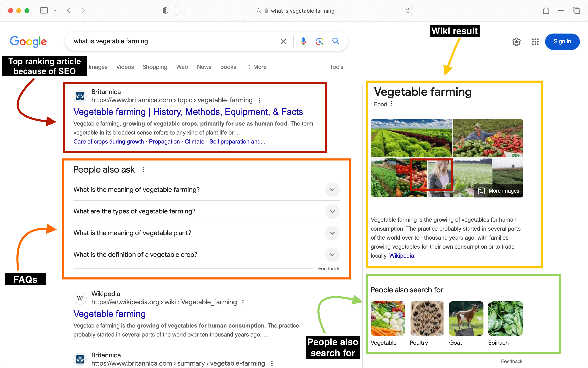
Task: Open the lettuce field rows image
Action: coord(411,138)
